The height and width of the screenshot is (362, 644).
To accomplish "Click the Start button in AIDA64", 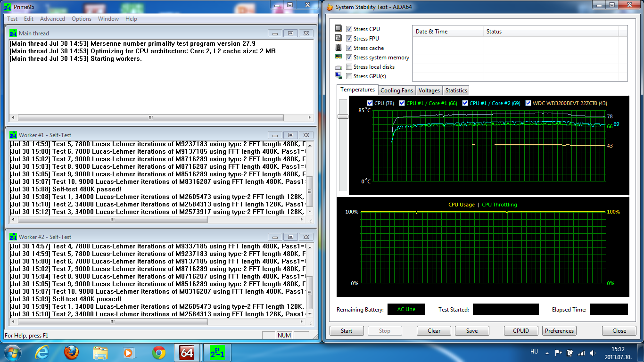I will [347, 331].
